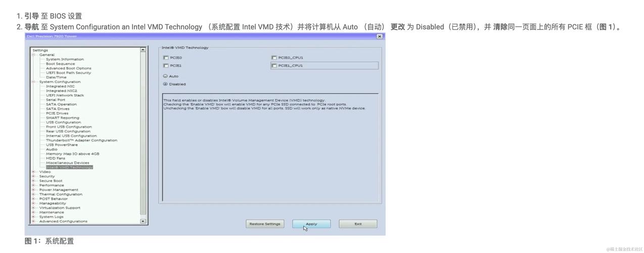Screen dimensions: 644x253
Task: Expand the Maintenance tree node
Action: tap(34, 213)
